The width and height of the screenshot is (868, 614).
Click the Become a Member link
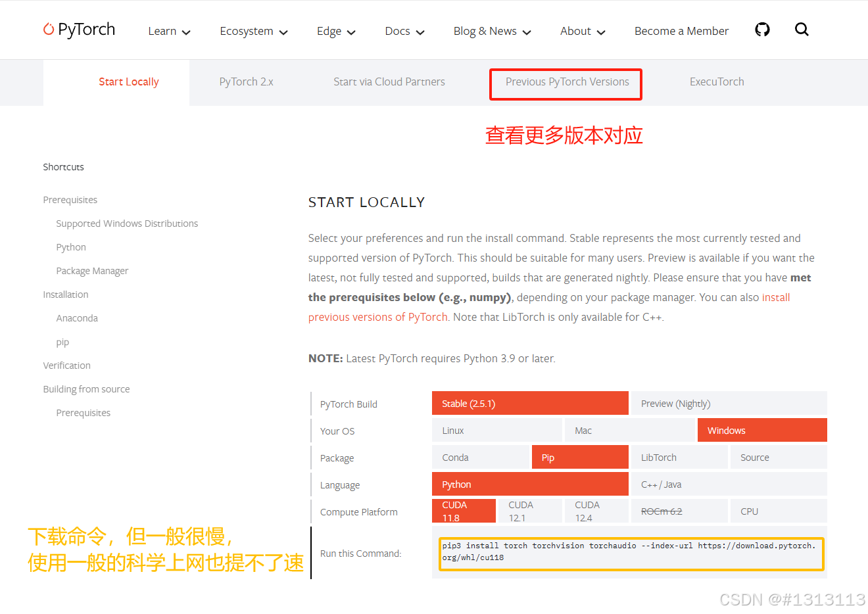[681, 30]
